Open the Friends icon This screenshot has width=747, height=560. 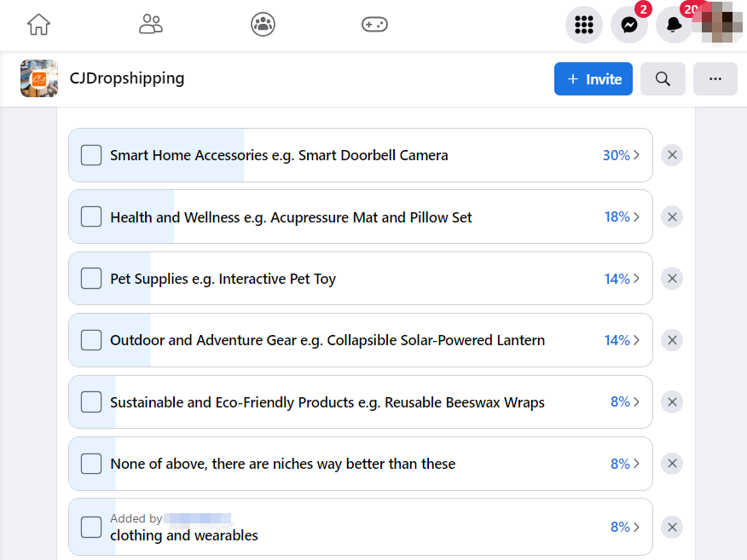pyautogui.click(x=151, y=25)
